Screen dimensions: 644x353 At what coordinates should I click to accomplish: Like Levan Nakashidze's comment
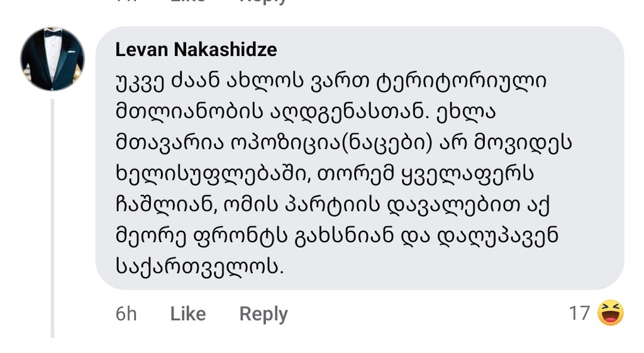188,313
